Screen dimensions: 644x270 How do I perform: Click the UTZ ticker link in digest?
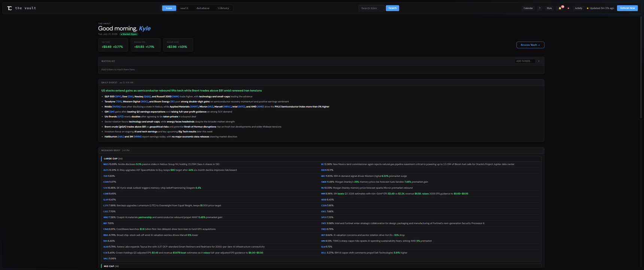pyautogui.click(x=120, y=117)
